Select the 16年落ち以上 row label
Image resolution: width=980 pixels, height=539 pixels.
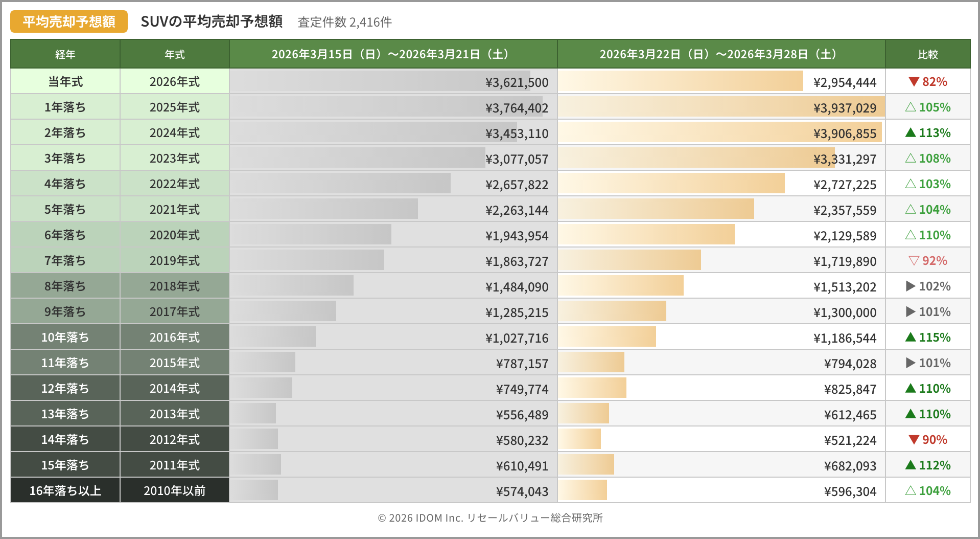coord(65,491)
